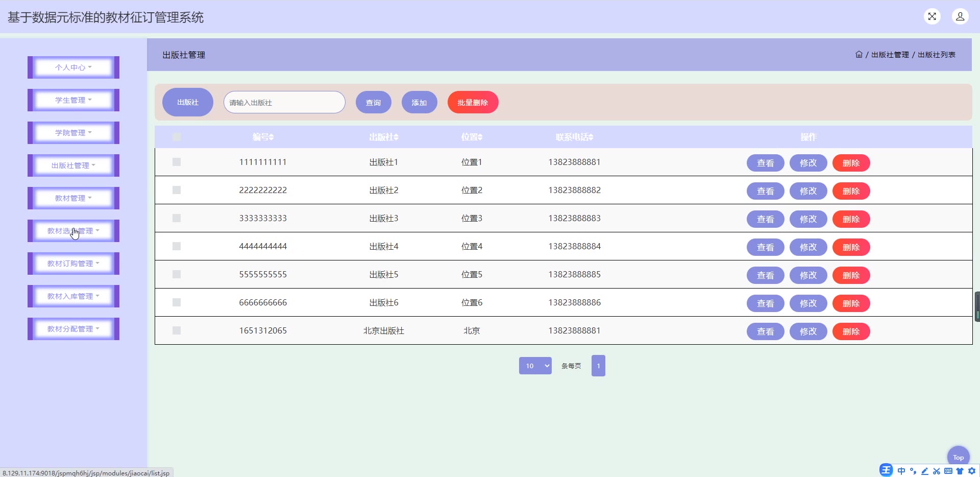Select the 北京出版社 row checkbox

point(177,330)
